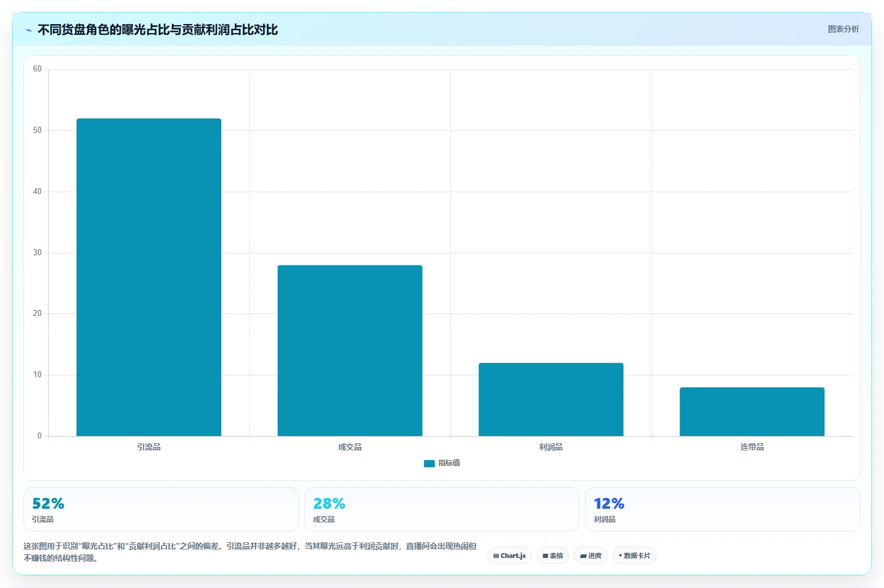The height and width of the screenshot is (588, 884).
Task: Click the 进度 tag chip
Action: tap(591, 556)
